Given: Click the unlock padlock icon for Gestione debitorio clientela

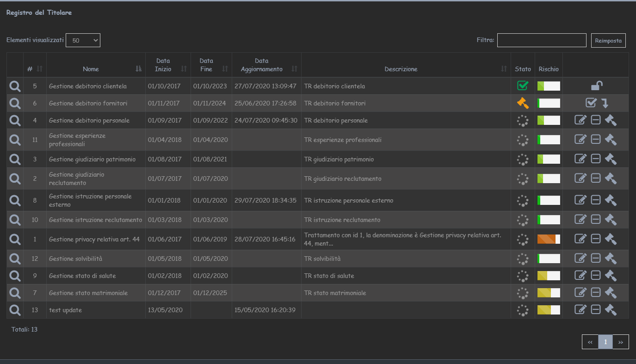Looking at the screenshot, I should [597, 86].
